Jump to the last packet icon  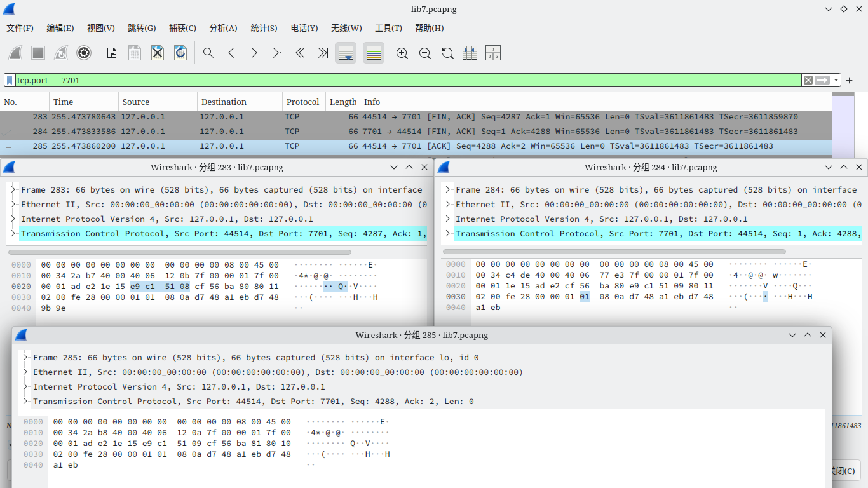[x=323, y=53]
